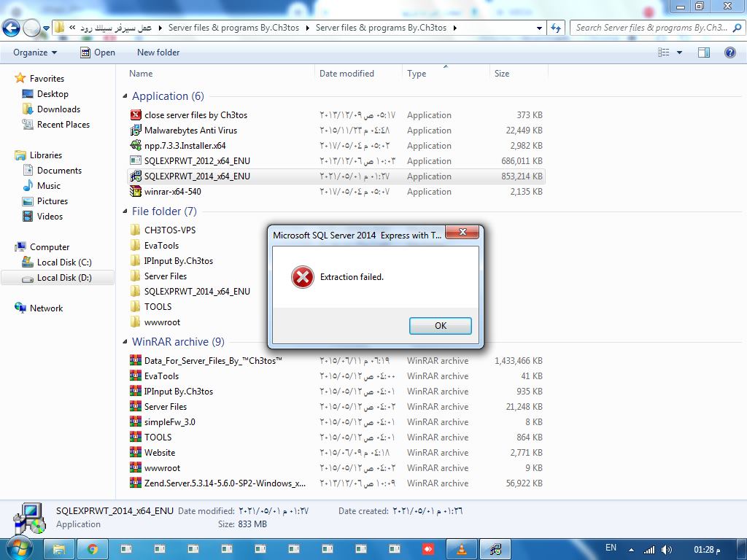747x560 pixels.
Task: Click the Explorer forward arrow button
Action: 31,28
